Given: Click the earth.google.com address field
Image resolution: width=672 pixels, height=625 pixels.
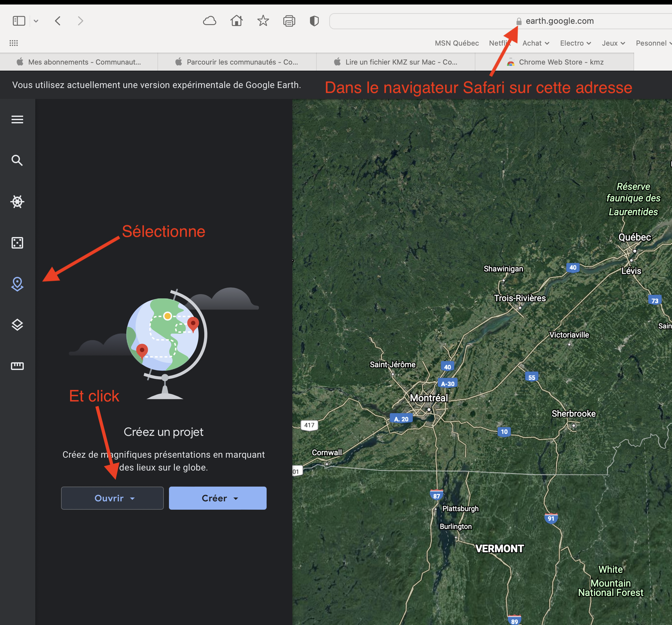Looking at the screenshot, I should coord(559,21).
